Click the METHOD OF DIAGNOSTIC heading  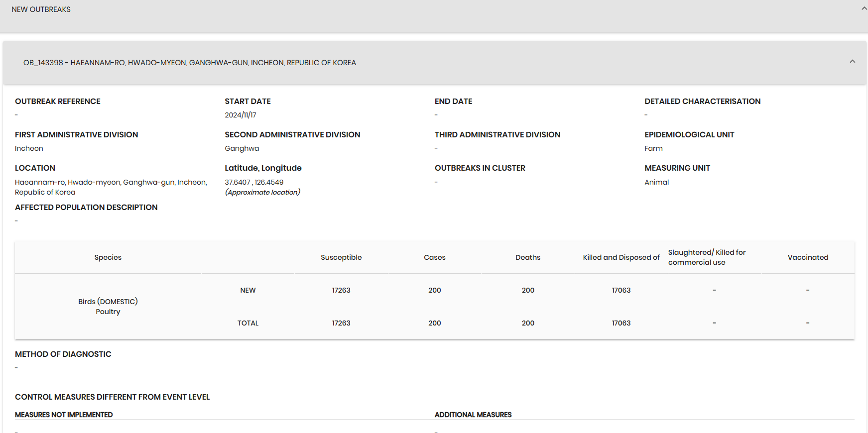pos(63,354)
